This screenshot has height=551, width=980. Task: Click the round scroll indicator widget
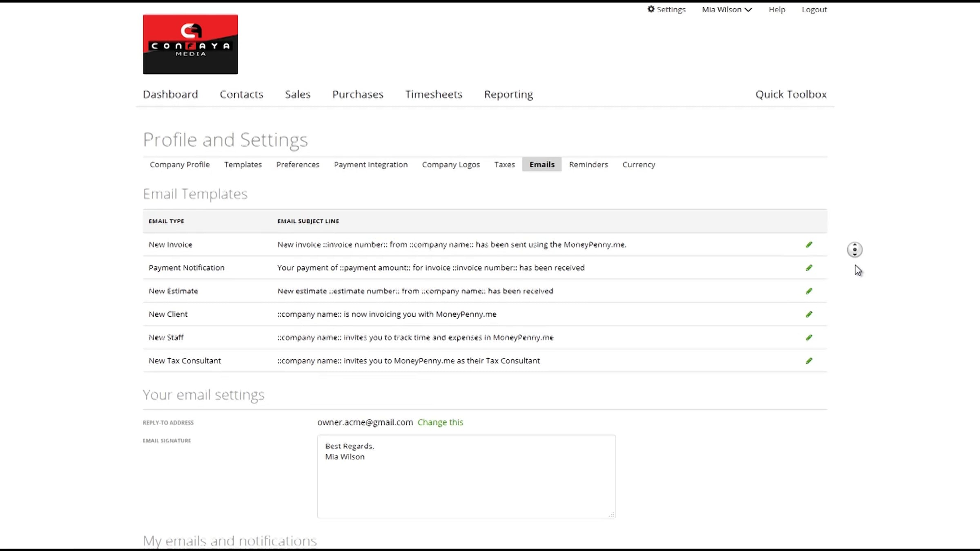(855, 250)
